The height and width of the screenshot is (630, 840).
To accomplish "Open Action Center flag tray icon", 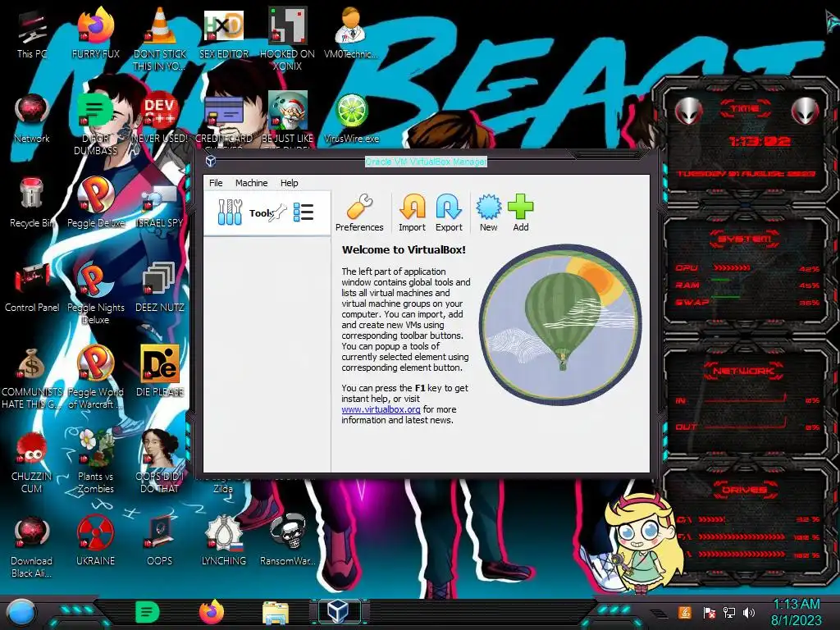I will pos(710,612).
